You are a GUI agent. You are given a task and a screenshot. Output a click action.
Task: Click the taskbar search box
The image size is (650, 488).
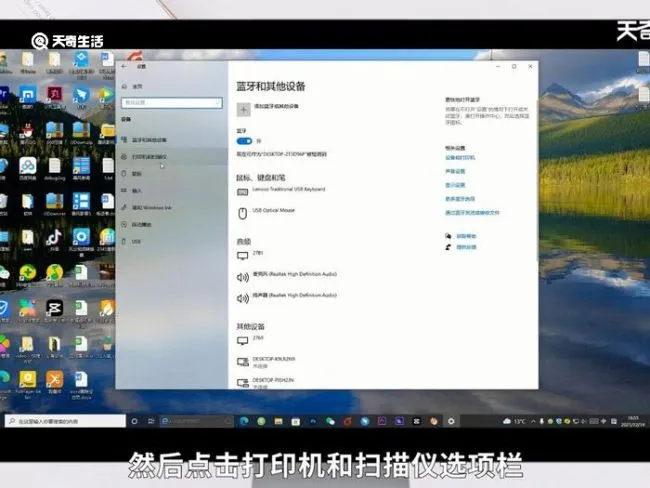(x=65, y=421)
